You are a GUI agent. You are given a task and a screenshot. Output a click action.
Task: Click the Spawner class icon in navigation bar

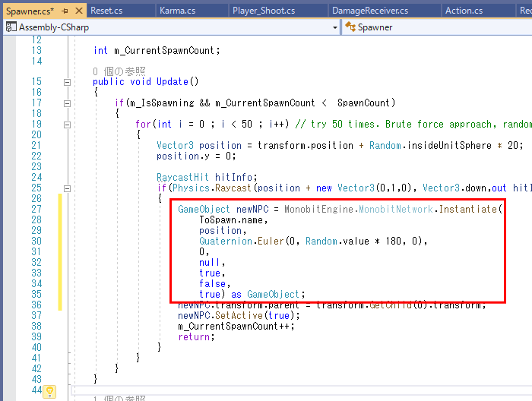point(350,27)
